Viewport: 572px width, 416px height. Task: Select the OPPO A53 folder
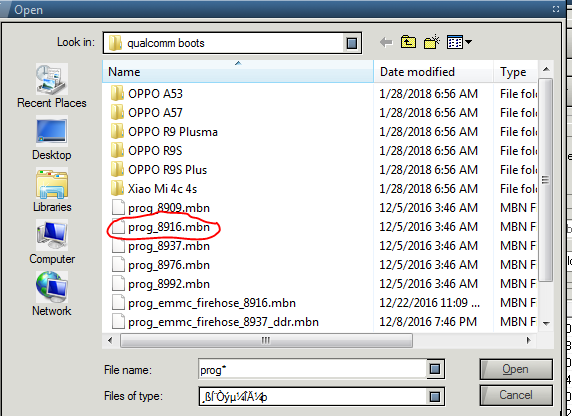pyautogui.click(x=147, y=94)
